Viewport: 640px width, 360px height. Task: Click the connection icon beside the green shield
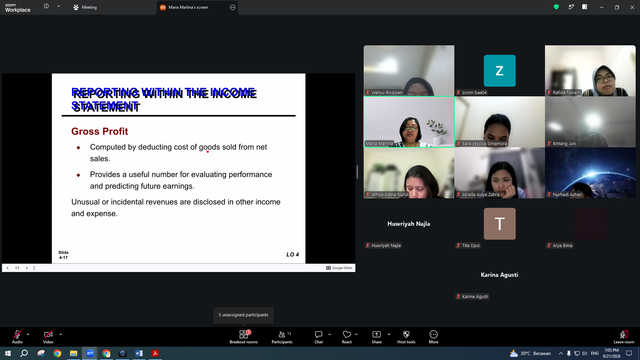click(571, 7)
